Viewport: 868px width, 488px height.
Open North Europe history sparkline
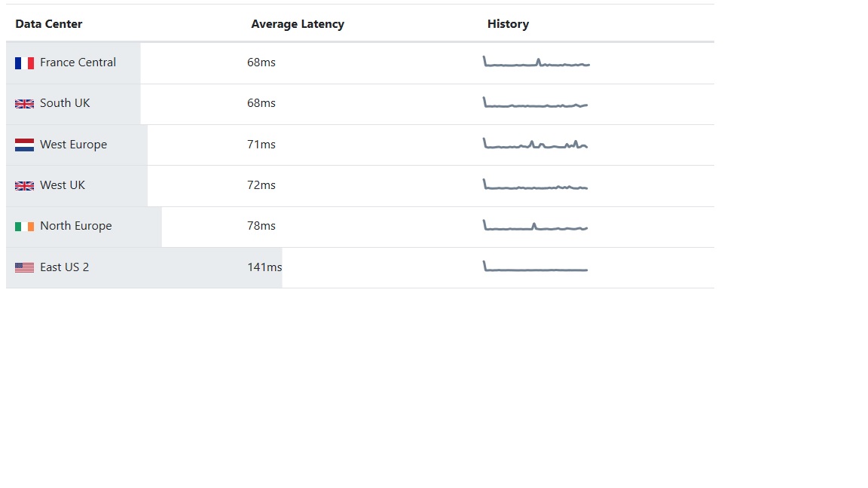[x=535, y=225]
